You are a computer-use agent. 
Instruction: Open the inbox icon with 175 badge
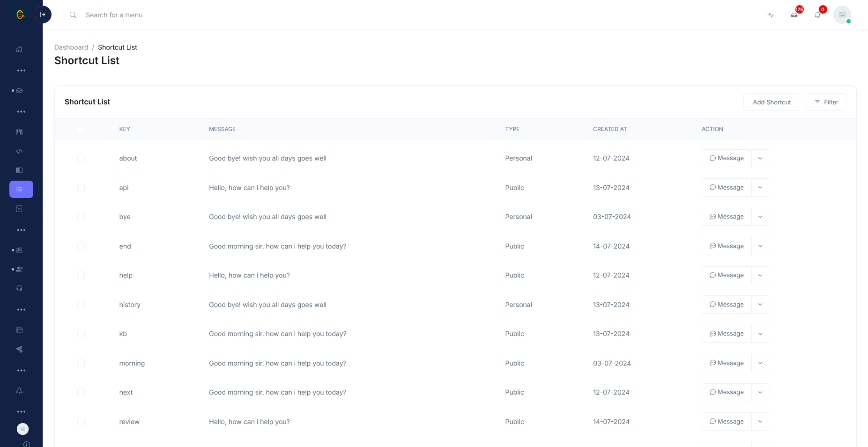pos(794,15)
